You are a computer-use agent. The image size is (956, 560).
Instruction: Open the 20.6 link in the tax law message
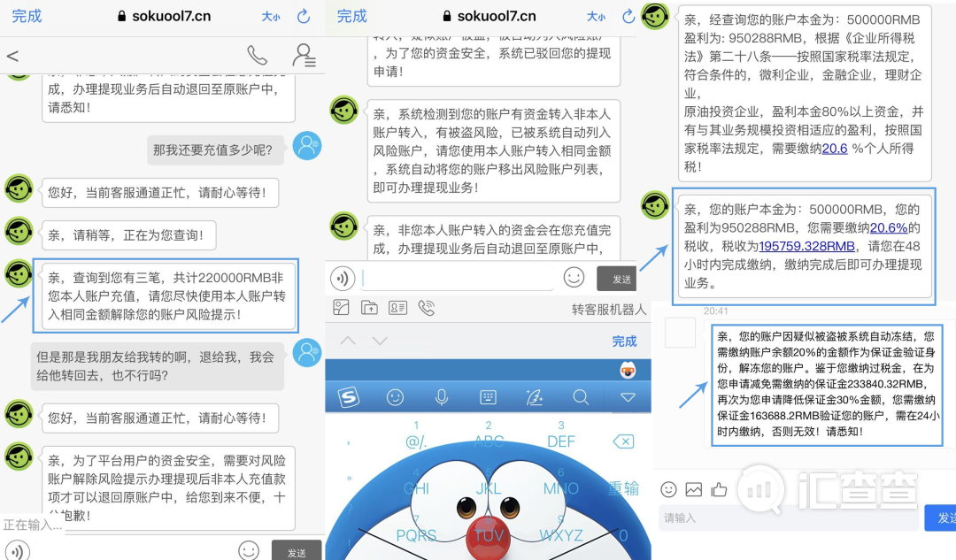[x=835, y=149]
